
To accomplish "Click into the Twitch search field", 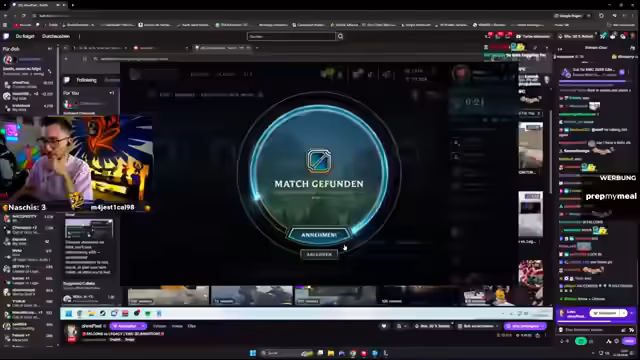I will (291, 36).
